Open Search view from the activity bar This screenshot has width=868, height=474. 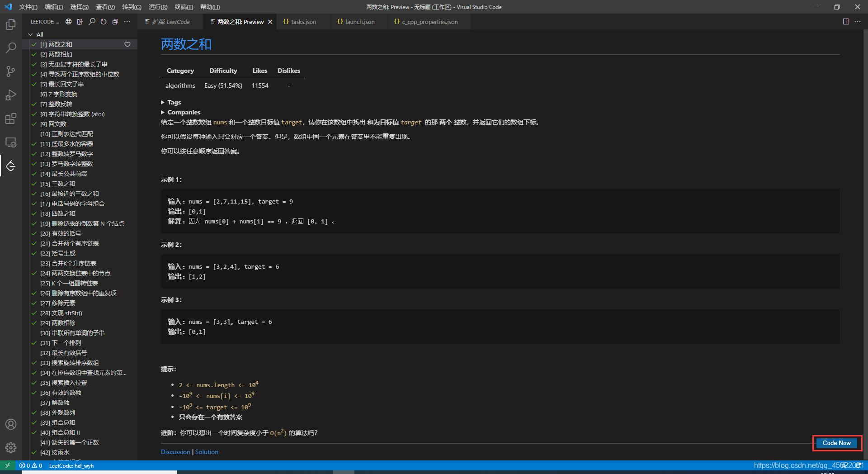click(x=10, y=48)
